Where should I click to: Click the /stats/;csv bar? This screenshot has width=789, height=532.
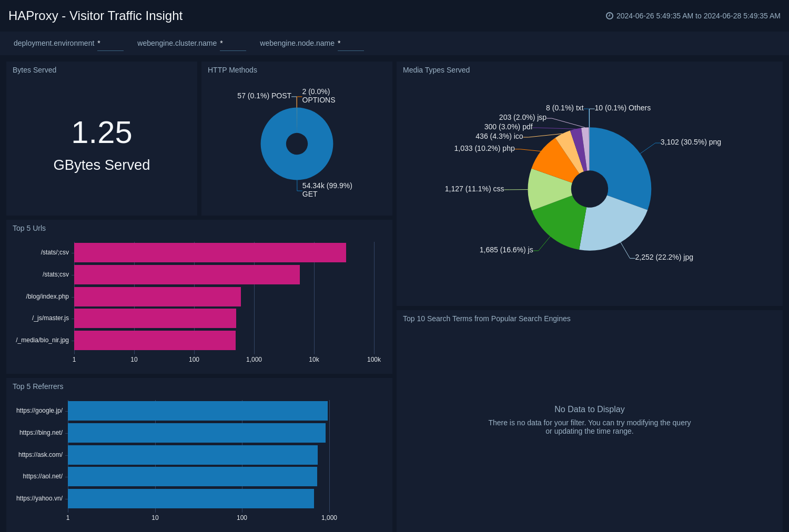[210, 252]
